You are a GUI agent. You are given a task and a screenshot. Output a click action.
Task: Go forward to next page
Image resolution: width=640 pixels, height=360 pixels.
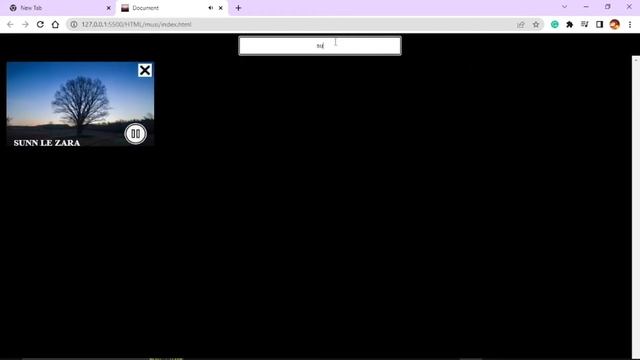tap(25, 24)
